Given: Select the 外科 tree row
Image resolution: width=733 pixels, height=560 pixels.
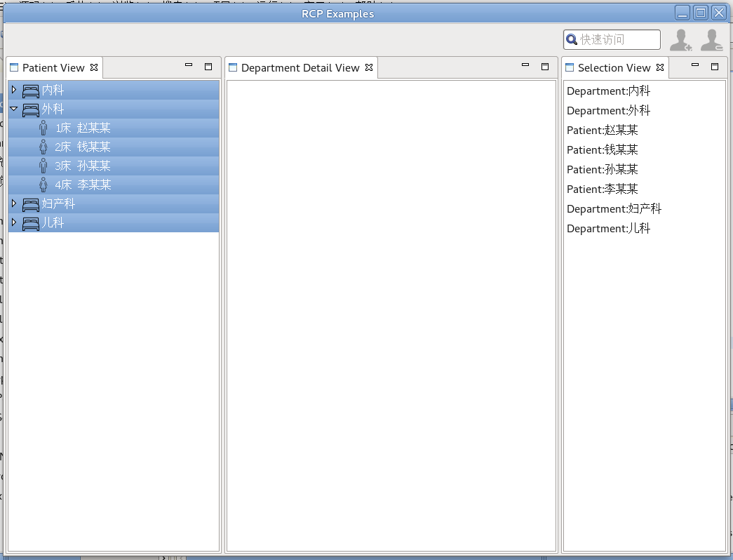Looking at the screenshot, I should 114,109.
